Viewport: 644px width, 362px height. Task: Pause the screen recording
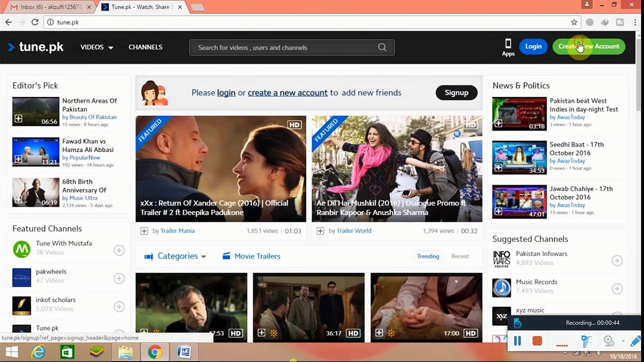pos(517,341)
